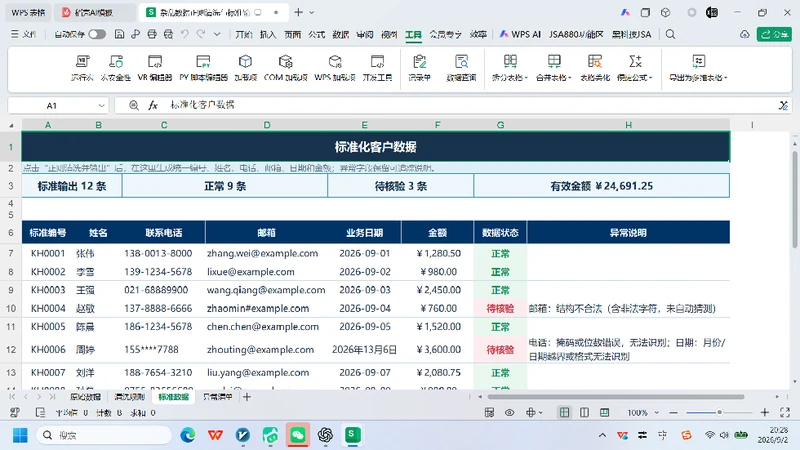The width and height of the screenshot is (800, 450).
Task: Click the reading mode crosshair icon
Action: tap(531, 412)
